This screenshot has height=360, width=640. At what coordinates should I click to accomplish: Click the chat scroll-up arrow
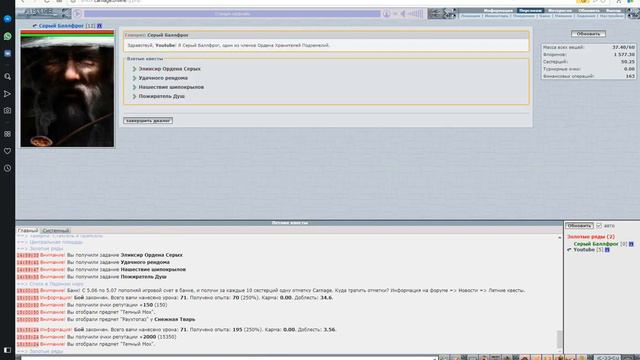(x=560, y=238)
